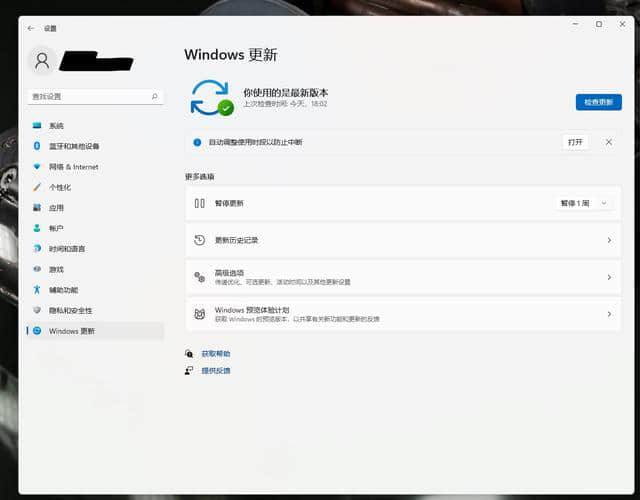Select 网络 & Internet in the sidebar
The width and height of the screenshot is (640, 500).
tap(96, 167)
